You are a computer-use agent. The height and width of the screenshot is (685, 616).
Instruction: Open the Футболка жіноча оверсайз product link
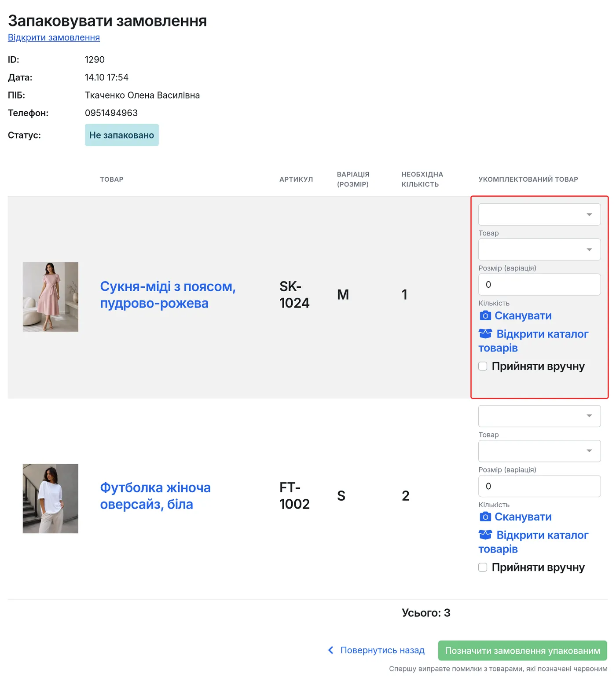(x=155, y=496)
